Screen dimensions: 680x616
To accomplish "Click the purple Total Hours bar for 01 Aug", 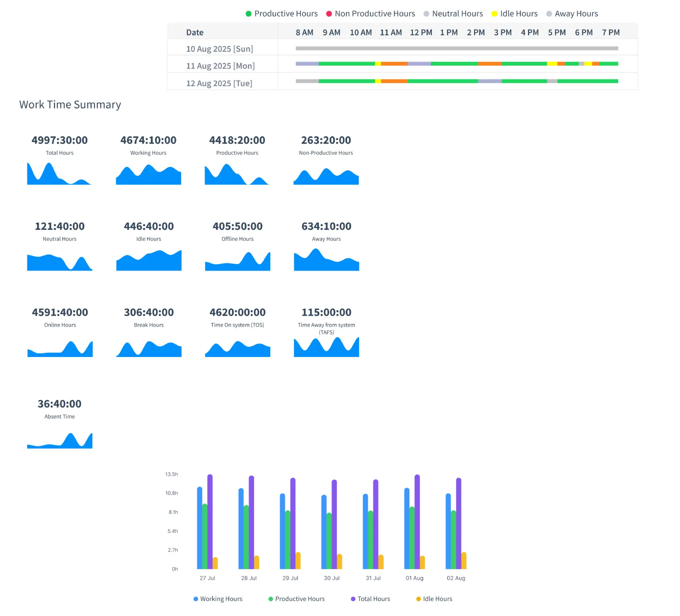I will 417,520.
